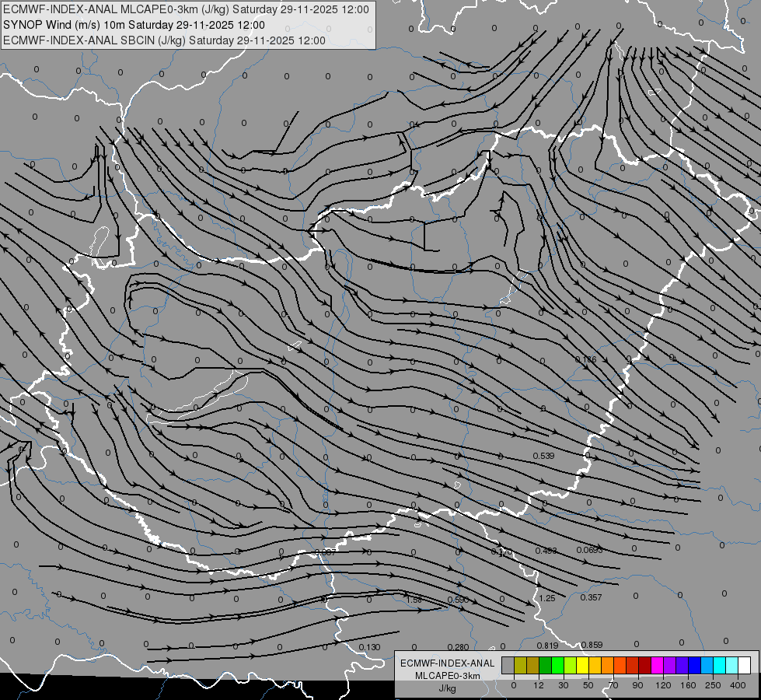Click the map value 0.493

(546, 551)
